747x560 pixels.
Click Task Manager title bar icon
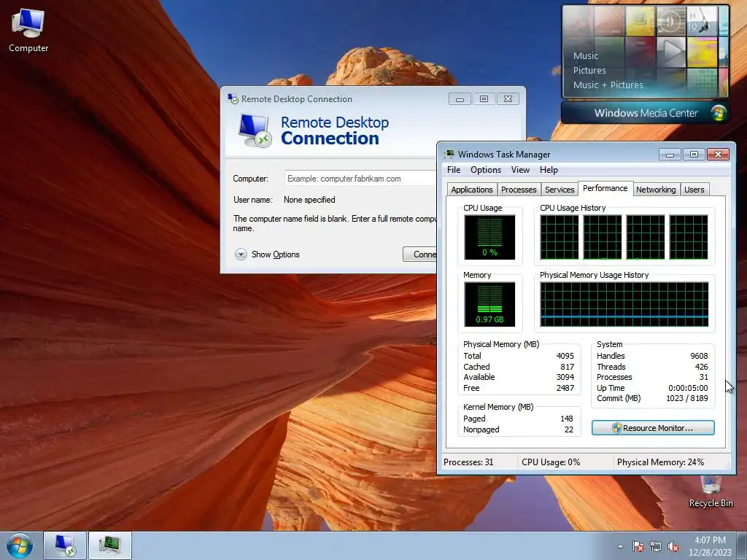449,155
